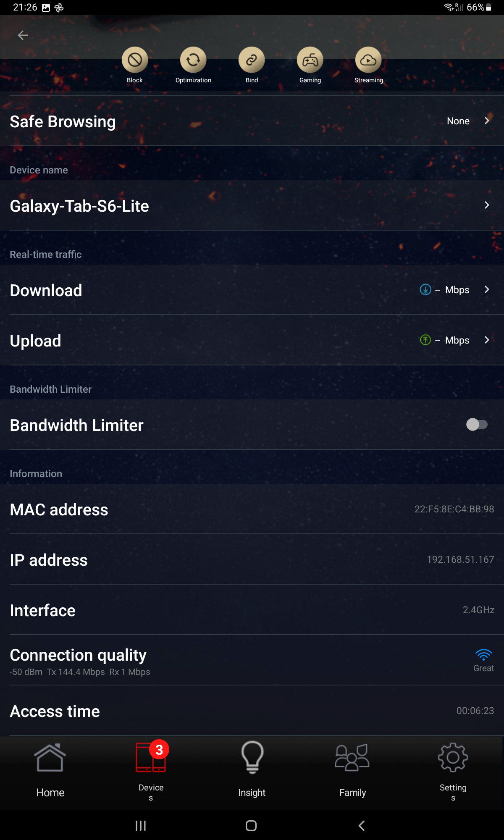Tap the Bind icon
Image resolution: width=504 pixels, height=840 pixels.
pyautogui.click(x=252, y=60)
